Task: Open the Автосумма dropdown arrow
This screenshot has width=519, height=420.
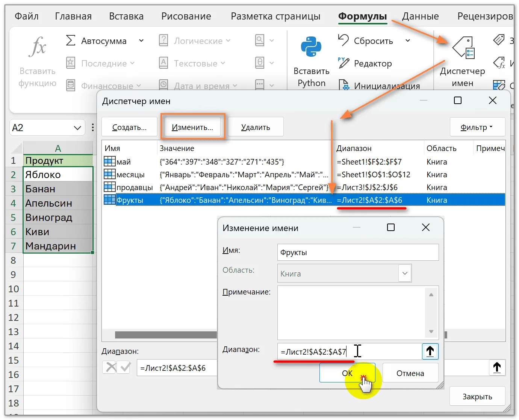Action: (141, 41)
